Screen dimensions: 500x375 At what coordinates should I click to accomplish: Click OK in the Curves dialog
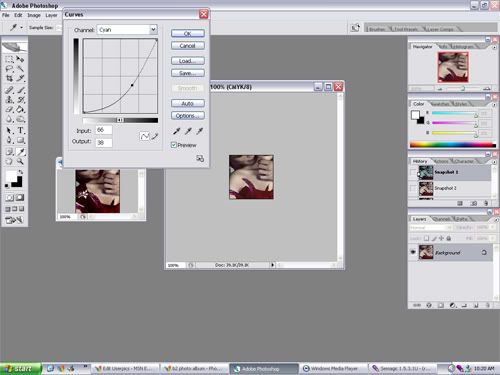[188, 33]
